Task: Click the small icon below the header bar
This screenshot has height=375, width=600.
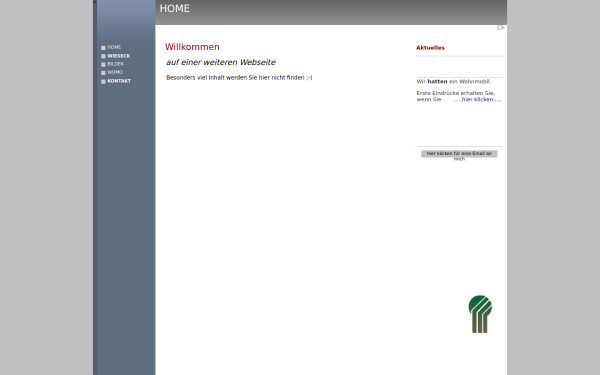Action: pyautogui.click(x=501, y=28)
